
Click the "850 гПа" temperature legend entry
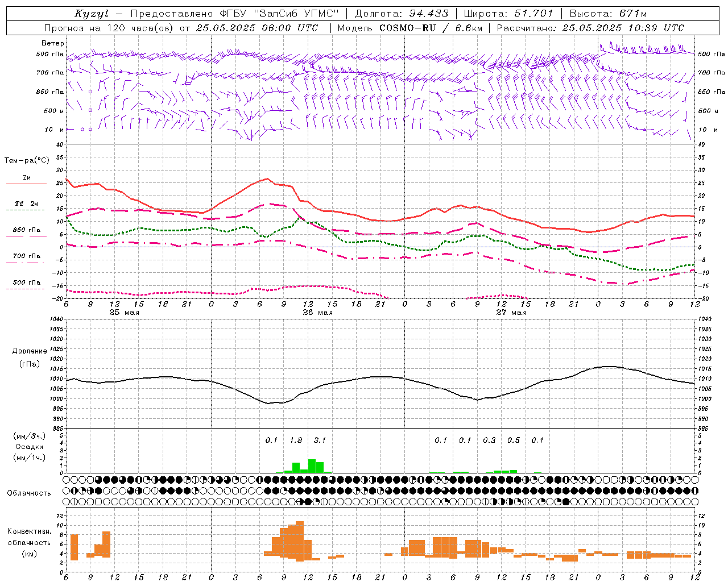(27, 230)
